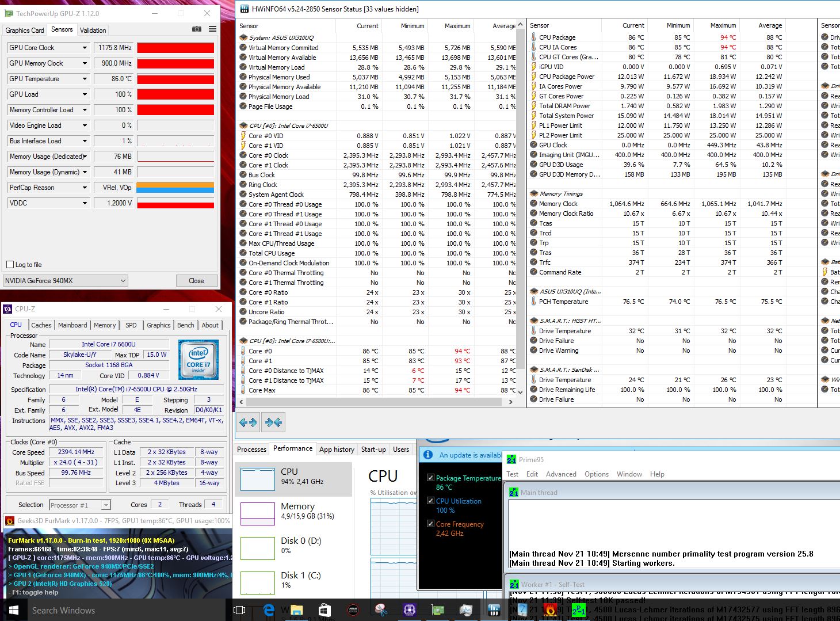Open the GPU-Z hamburger menu
This screenshot has width=840, height=621.
click(x=212, y=29)
